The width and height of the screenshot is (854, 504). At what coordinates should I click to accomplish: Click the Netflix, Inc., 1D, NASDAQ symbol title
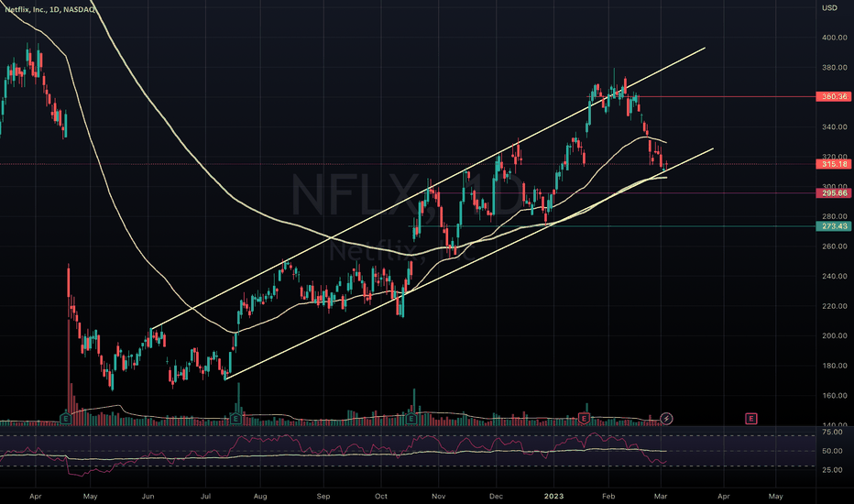tap(49, 10)
